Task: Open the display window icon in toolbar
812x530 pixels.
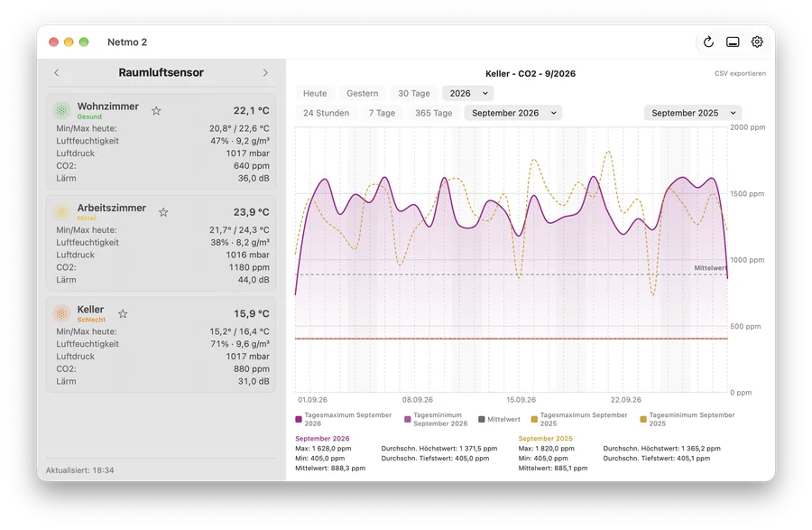Action: pos(733,42)
